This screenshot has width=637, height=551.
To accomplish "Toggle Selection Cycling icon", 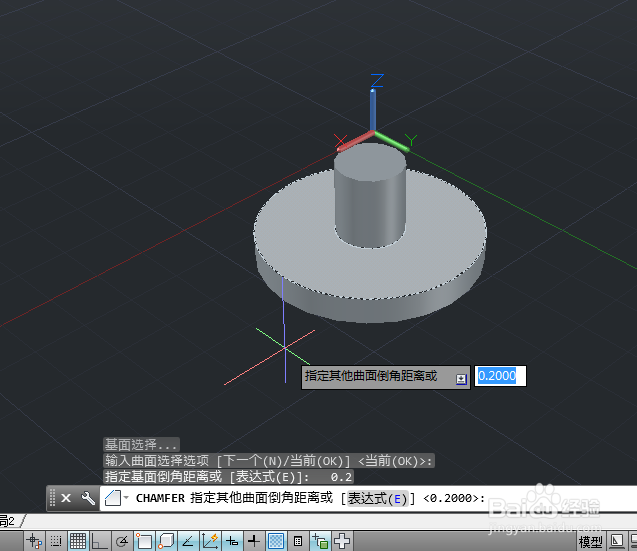I will pos(320,541).
